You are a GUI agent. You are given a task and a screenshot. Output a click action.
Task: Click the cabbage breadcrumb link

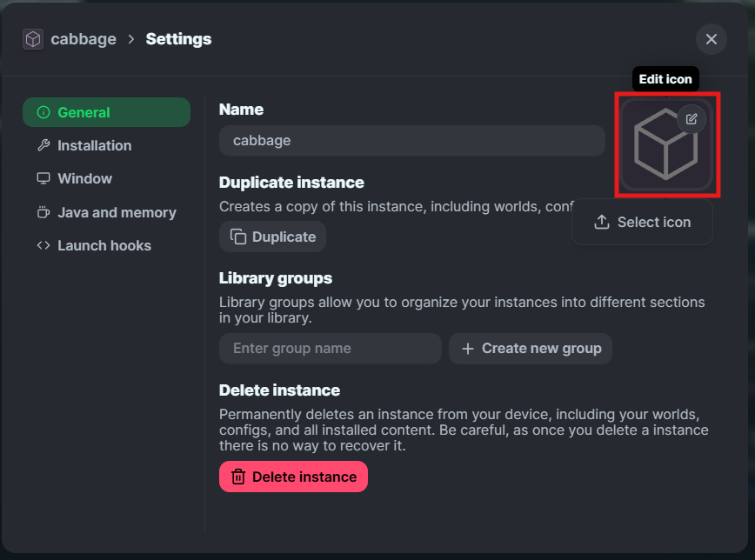pyautogui.click(x=84, y=39)
